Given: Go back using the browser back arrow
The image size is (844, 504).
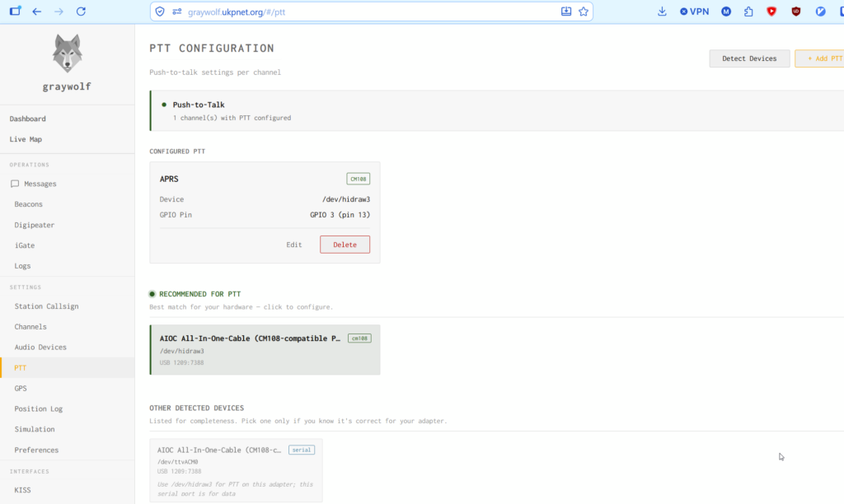Looking at the screenshot, I should point(36,12).
